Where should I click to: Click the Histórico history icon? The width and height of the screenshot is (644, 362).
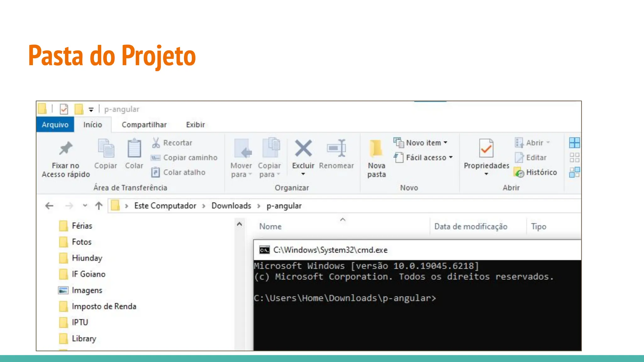[x=519, y=173]
